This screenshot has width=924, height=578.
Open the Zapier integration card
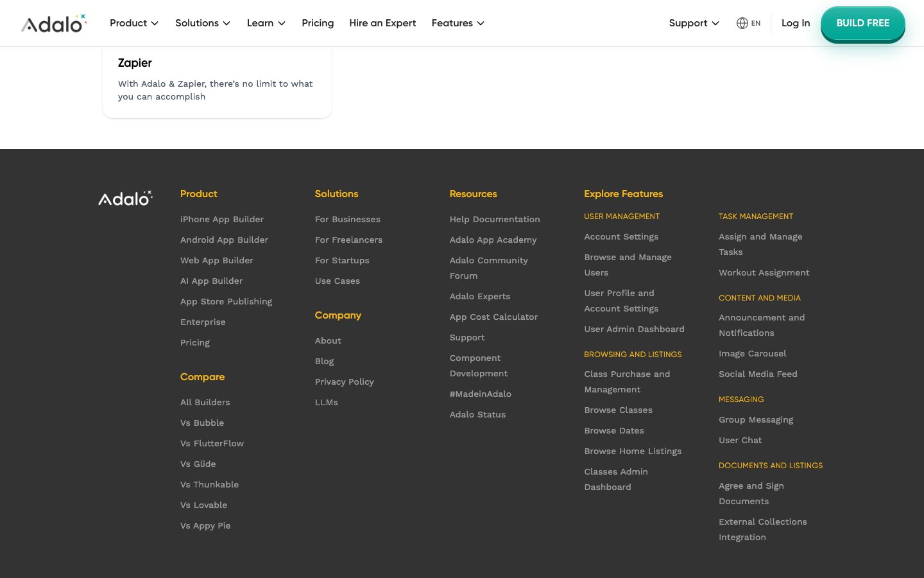[217, 80]
